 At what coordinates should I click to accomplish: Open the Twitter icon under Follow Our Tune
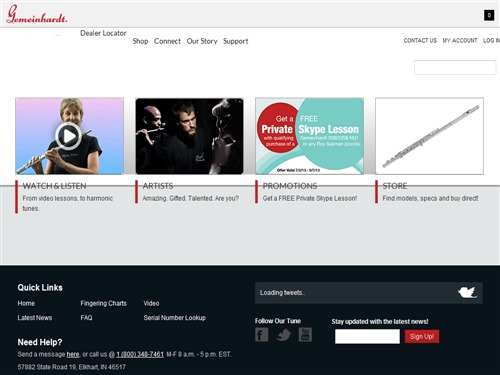click(x=283, y=334)
